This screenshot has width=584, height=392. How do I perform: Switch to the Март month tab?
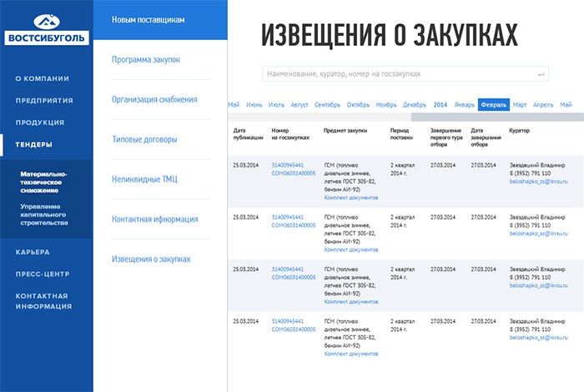pos(520,105)
